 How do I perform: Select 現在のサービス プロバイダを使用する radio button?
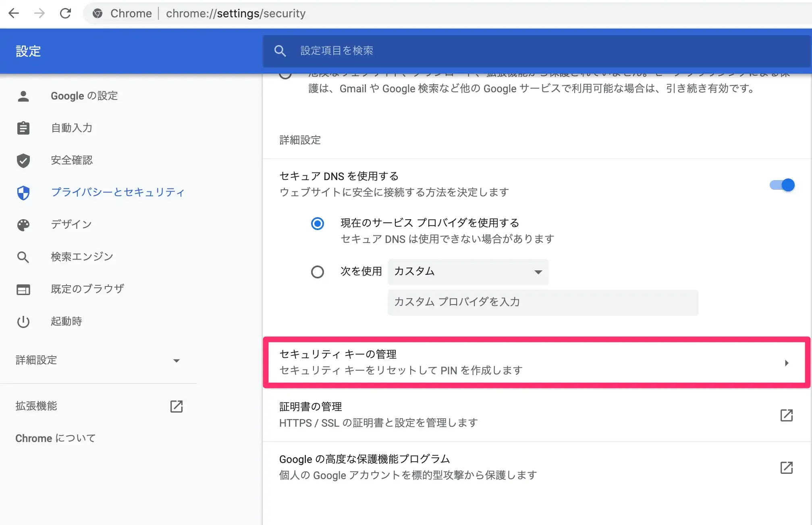coord(318,223)
